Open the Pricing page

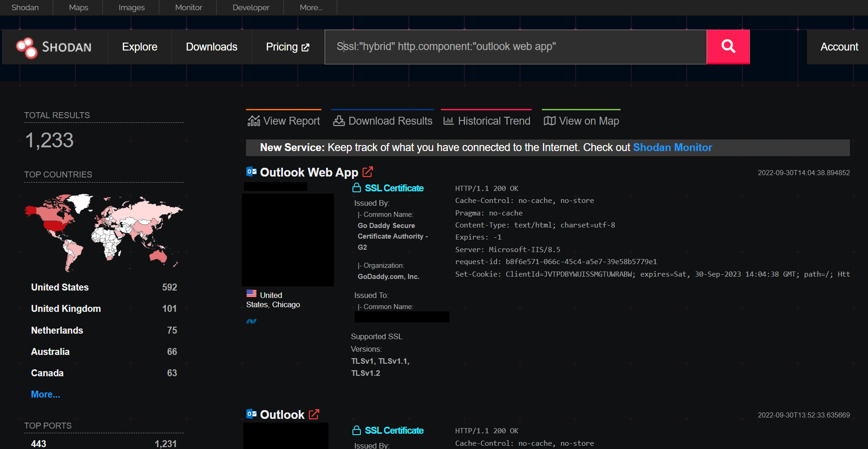click(x=288, y=47)
